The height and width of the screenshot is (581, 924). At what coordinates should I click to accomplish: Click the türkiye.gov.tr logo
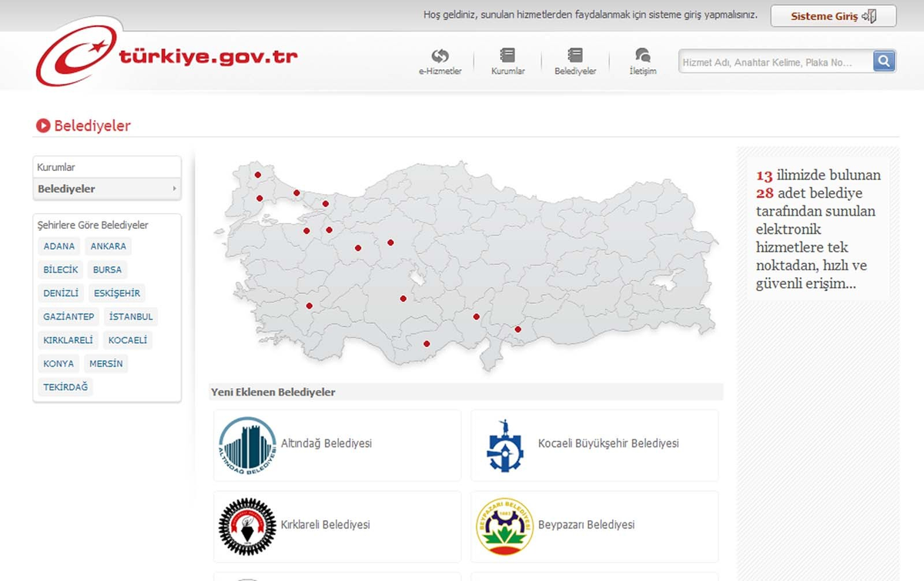(166, 54)
